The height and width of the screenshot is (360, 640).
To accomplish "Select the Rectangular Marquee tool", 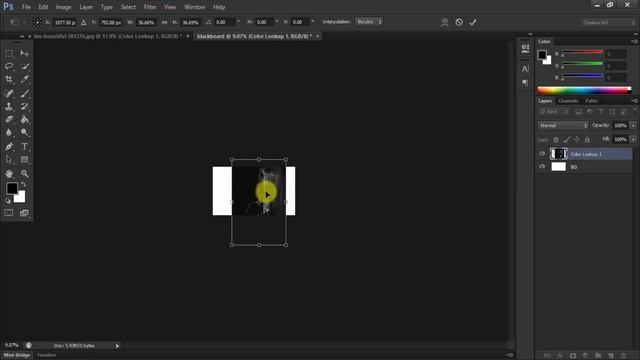I will [x=9, y=53].
